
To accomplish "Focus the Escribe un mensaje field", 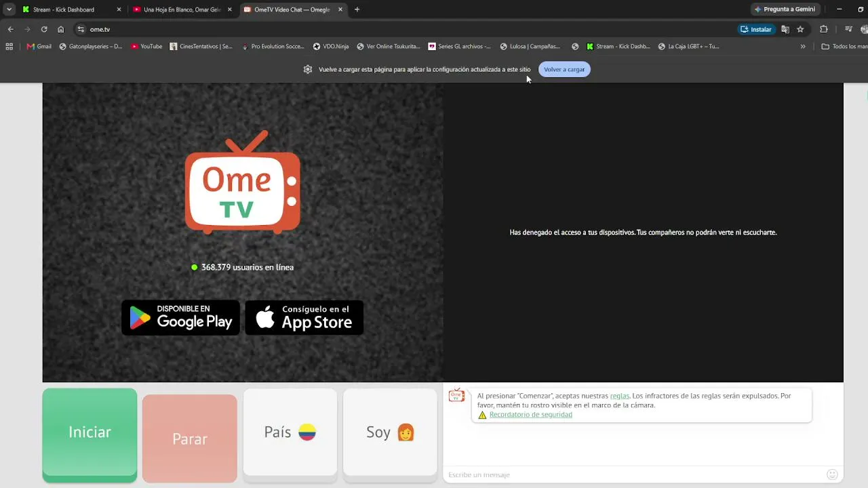I will pos(635,474).
